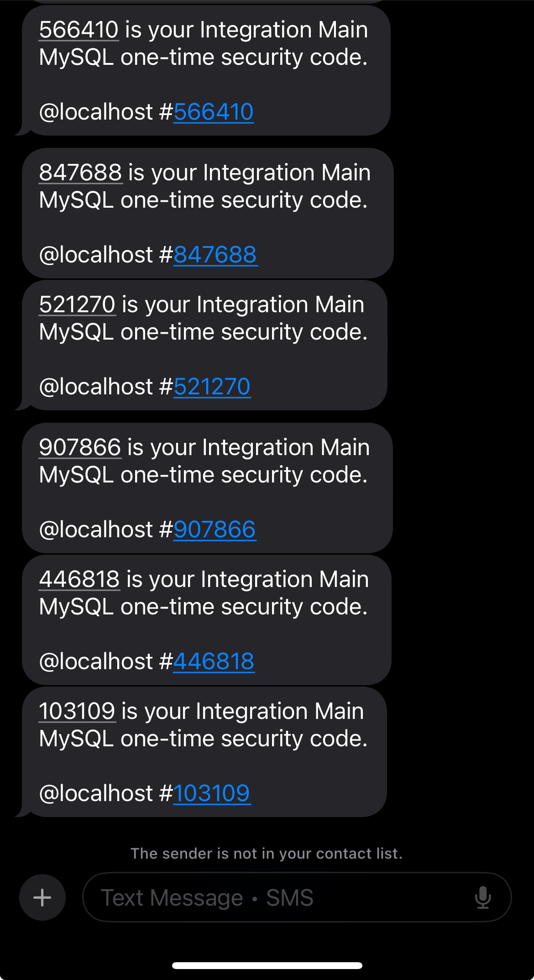Viewport: 534px width, 980px height.
Task: Tap underlined code 566410 at message start
Action: point(79,30)
